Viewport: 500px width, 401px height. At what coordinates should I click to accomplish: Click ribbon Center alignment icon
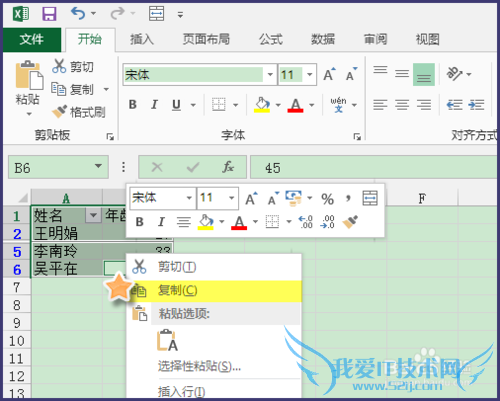402,105
